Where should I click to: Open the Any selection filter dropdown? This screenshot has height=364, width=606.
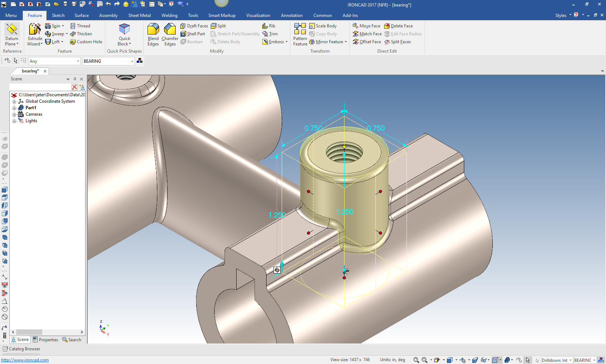tap(78, 61)
